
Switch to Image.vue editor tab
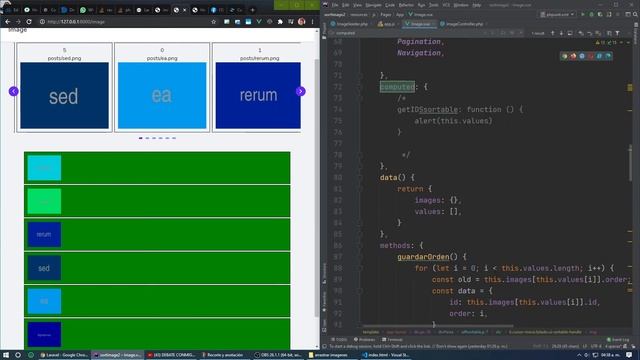[419, 24]
